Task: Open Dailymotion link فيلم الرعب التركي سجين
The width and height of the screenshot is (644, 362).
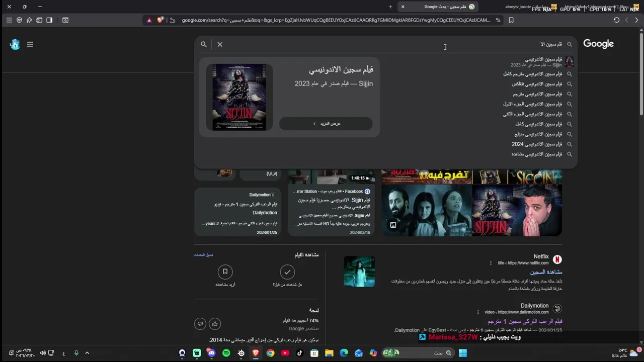Action: [525, 321]
